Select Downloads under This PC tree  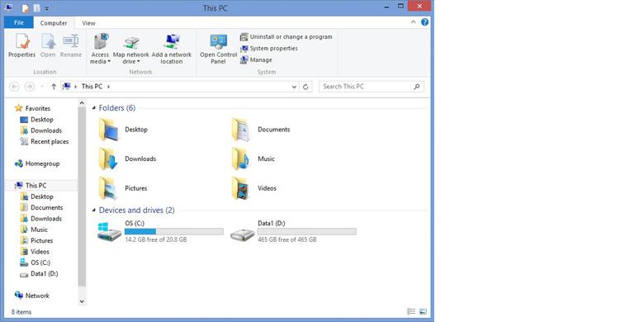[x=41, y=219]
